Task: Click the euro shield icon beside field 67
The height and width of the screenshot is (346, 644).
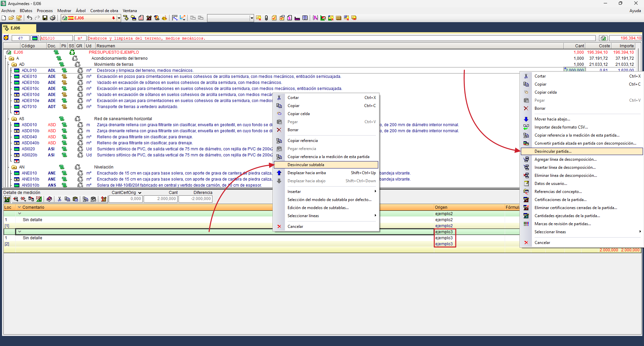Action: (6, 38)
